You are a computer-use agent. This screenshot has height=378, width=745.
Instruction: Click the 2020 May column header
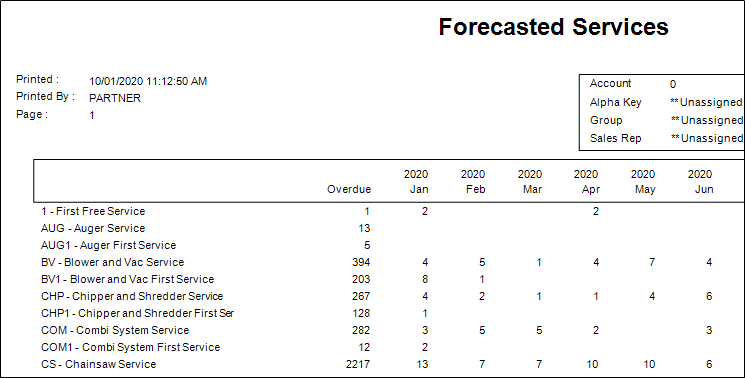click(x=643, y=181)
